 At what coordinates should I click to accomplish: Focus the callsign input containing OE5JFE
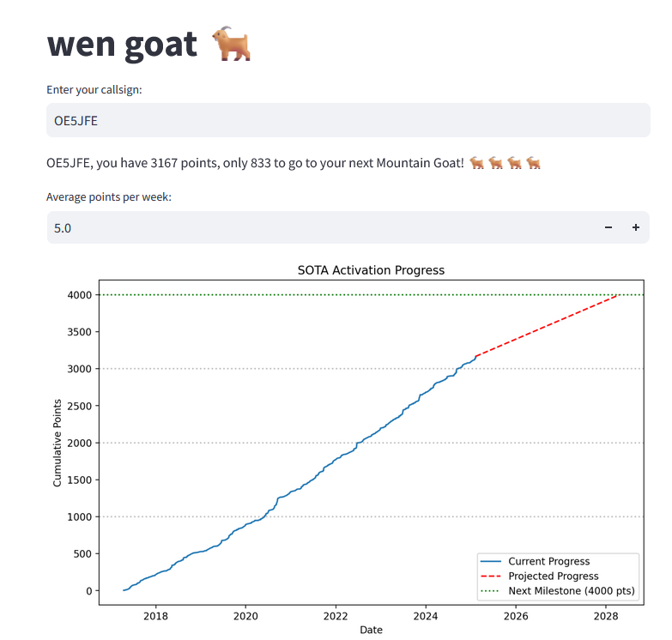pos(348,120)
